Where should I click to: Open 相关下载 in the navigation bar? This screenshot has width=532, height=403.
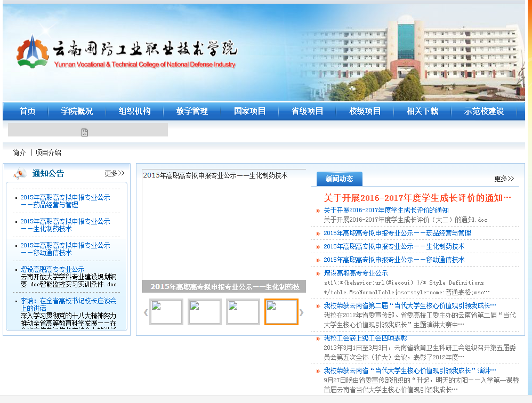pyautogui.click(x=422, y=111)
